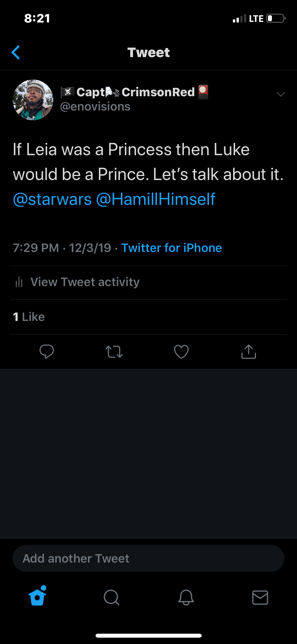Image resolution: width=297 pixels, height=644 pixels.
Task: Tap the retweet arrows icon
Action: click(114, 352)
